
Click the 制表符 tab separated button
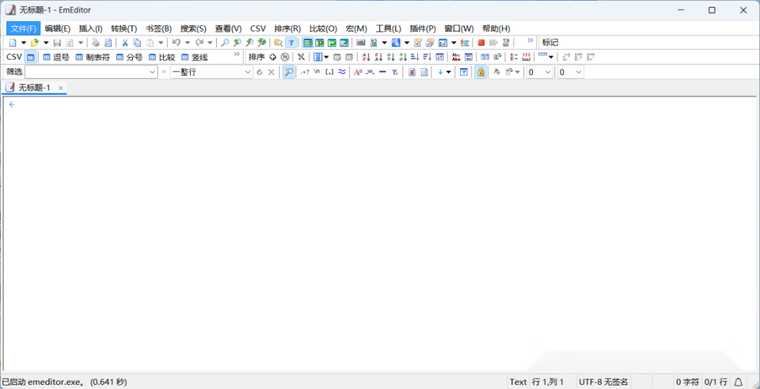93,57
